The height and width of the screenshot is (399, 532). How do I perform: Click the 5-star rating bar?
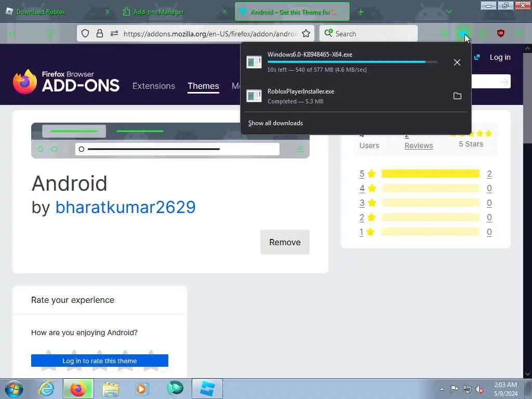[x=431, y=174]
